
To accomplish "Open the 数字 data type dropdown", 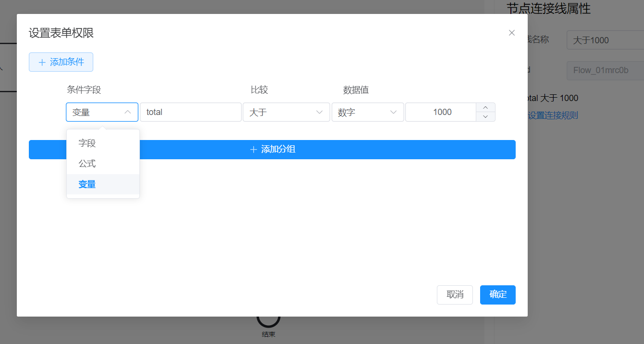I will pos(367,112).
